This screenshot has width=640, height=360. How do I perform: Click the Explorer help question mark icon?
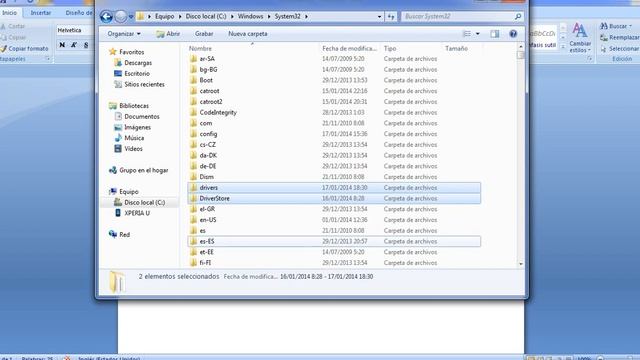click(513, 34)
